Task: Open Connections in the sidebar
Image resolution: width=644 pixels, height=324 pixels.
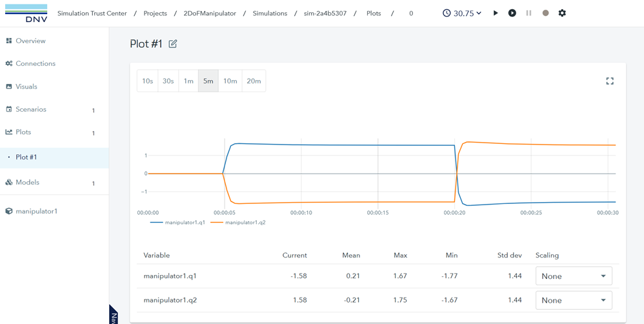Action: tap(54, 64)
